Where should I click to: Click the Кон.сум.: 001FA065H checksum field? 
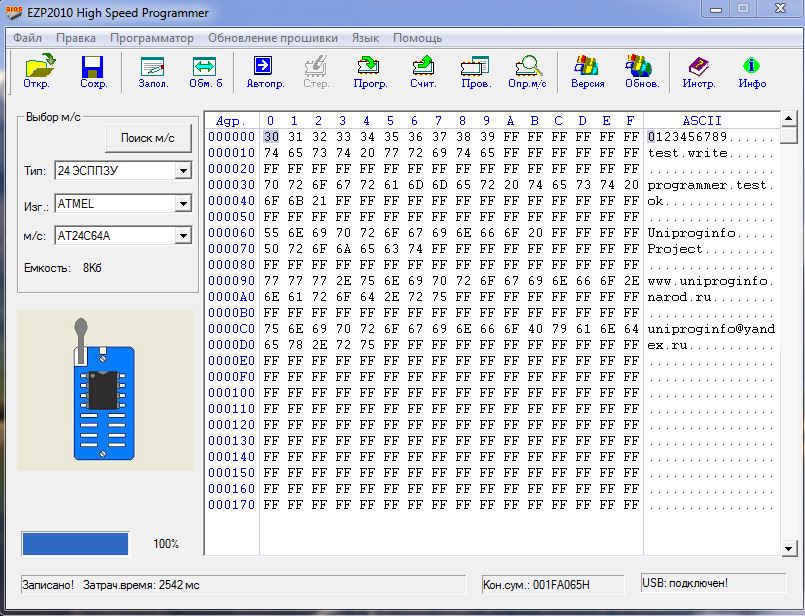[552, 585]
